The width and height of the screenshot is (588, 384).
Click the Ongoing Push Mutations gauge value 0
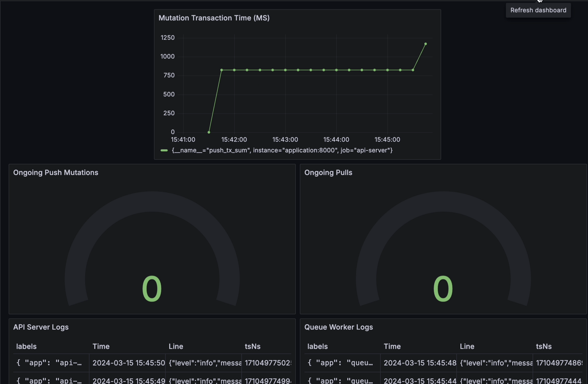point(152,289)
